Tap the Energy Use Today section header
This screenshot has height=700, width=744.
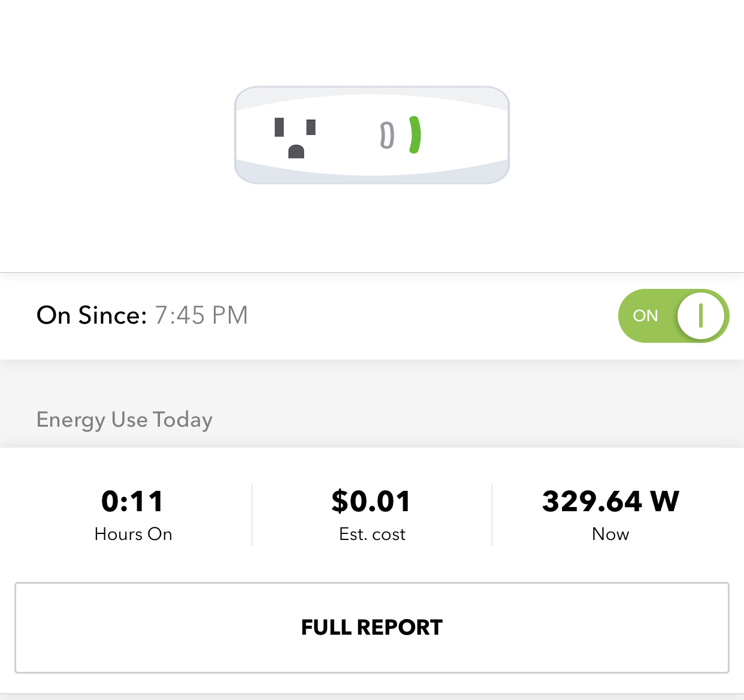(125, 420)
